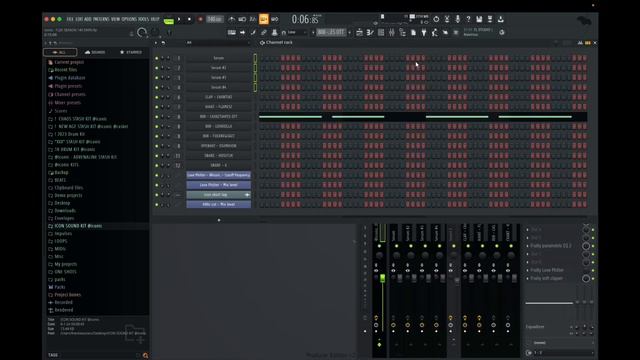Mute the CLAP channel LED
The height and width of the screenshot is (360, 640).
157,97
